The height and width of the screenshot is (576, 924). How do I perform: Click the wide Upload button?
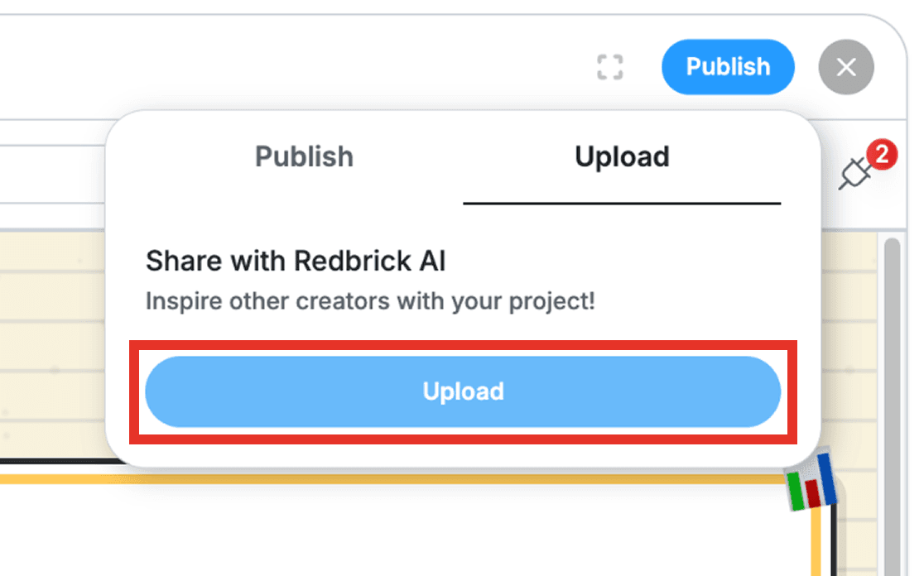[463, 391]
